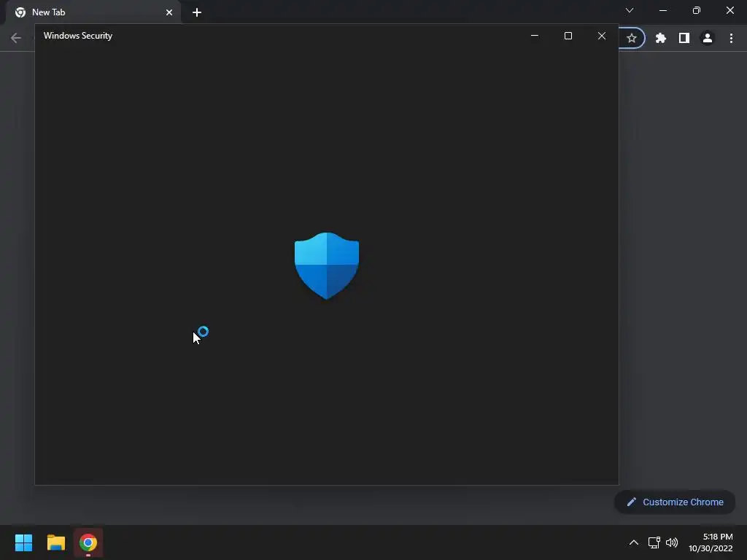Open Chrome's three-dot menu
This screenshot has height=560, width=747.
tap(731, 38)
